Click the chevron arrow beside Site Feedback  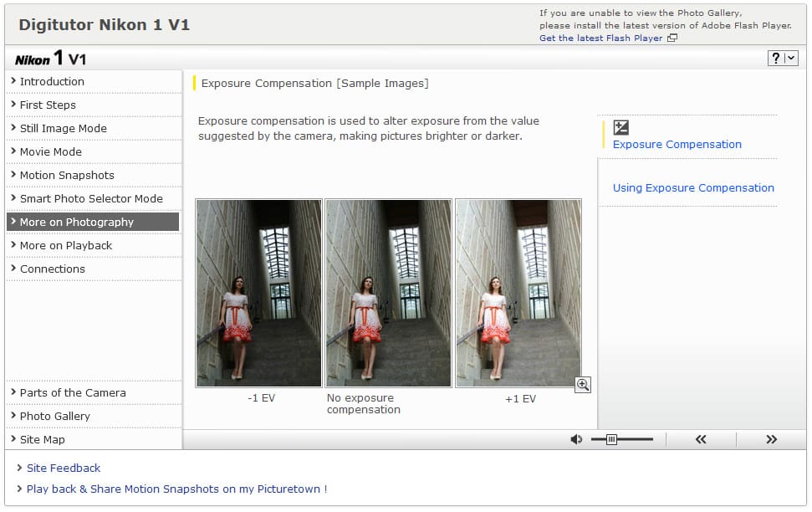point(19,468)
